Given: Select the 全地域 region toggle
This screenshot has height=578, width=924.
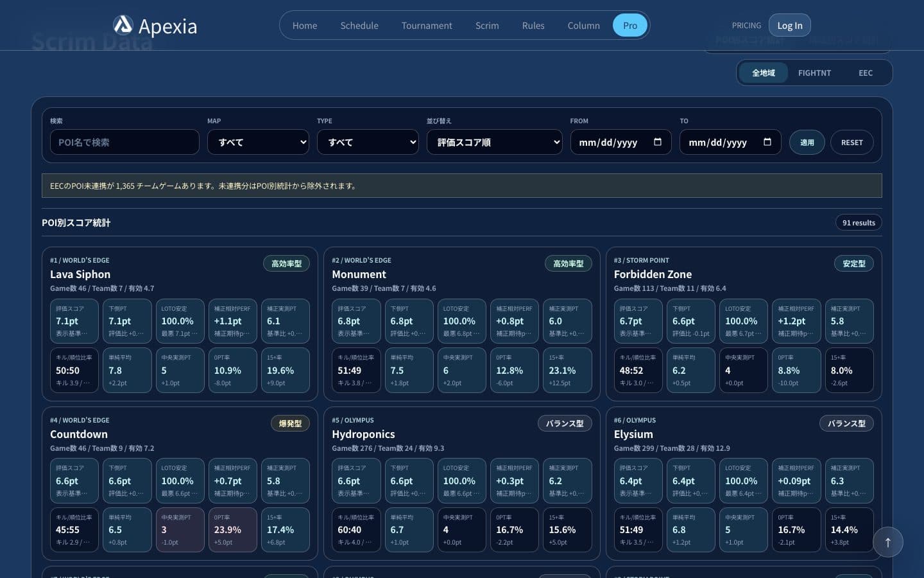Looking at the screenshot, I should click(x=764, y=73).
